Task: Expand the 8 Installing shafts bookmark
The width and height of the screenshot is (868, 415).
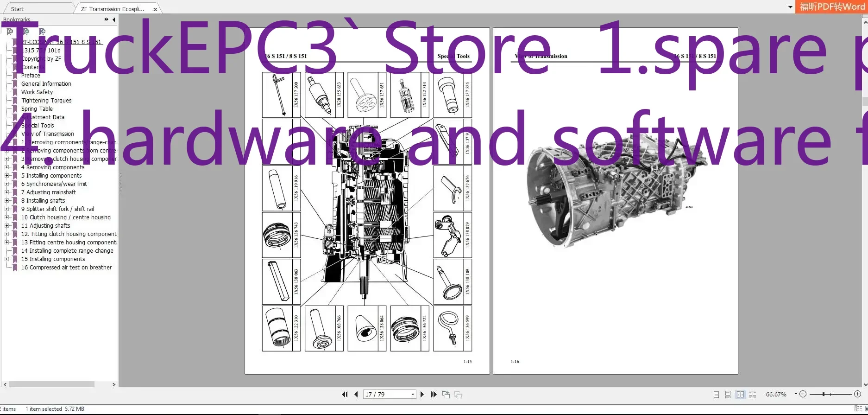Action: pyautogui.click(x=7, y=201)
